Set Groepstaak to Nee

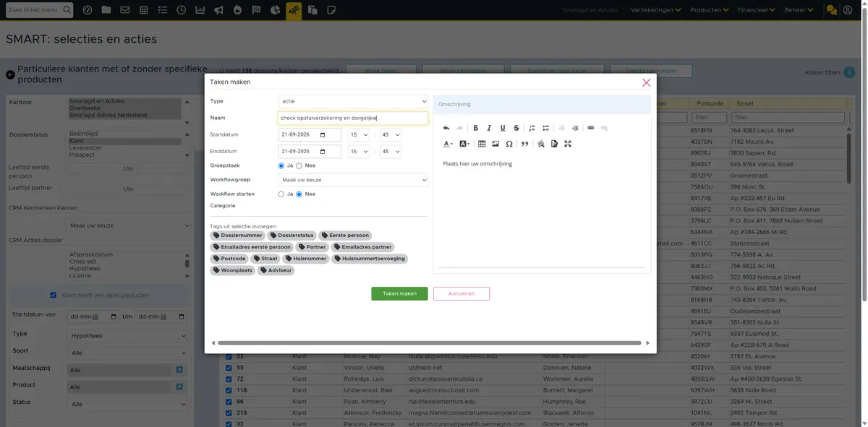(x=299, y=165)
